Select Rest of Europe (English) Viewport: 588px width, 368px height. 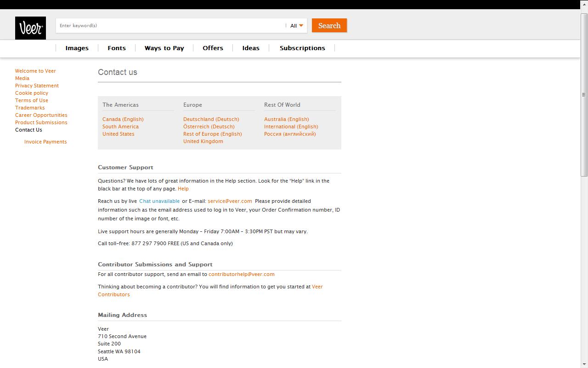[213, 134]
